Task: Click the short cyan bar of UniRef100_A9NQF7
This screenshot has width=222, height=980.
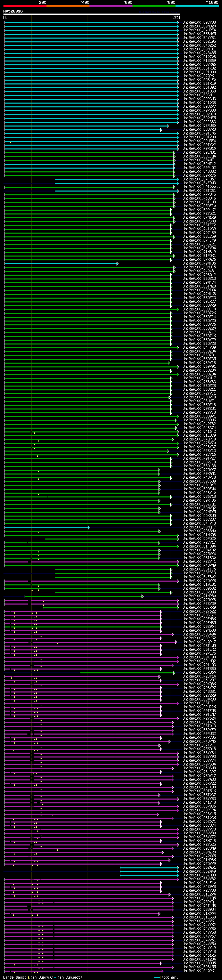Action: 47,528
